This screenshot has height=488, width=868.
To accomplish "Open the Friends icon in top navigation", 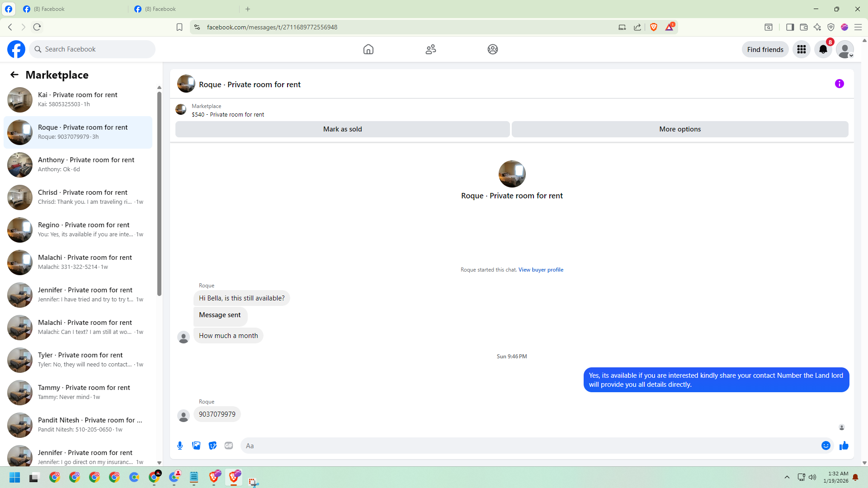I will click(431, 49).
